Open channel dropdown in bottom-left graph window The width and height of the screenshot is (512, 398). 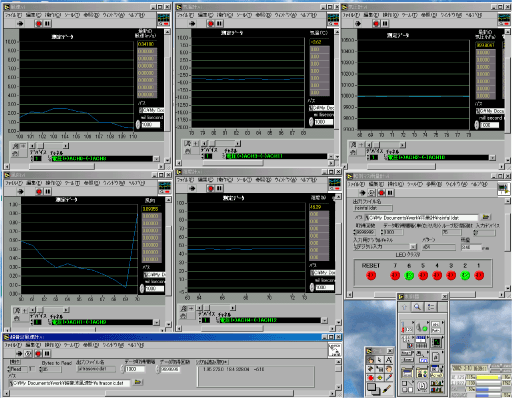(156, 322)
